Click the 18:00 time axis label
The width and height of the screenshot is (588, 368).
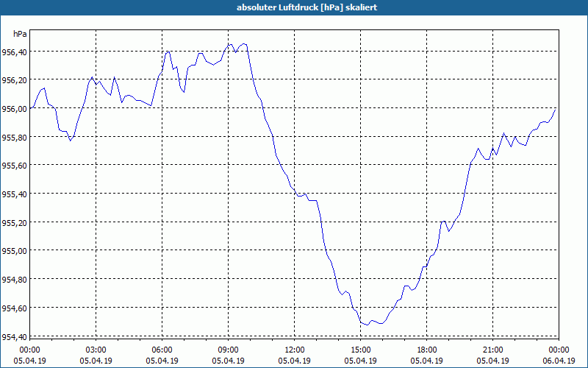coord(427,350)
